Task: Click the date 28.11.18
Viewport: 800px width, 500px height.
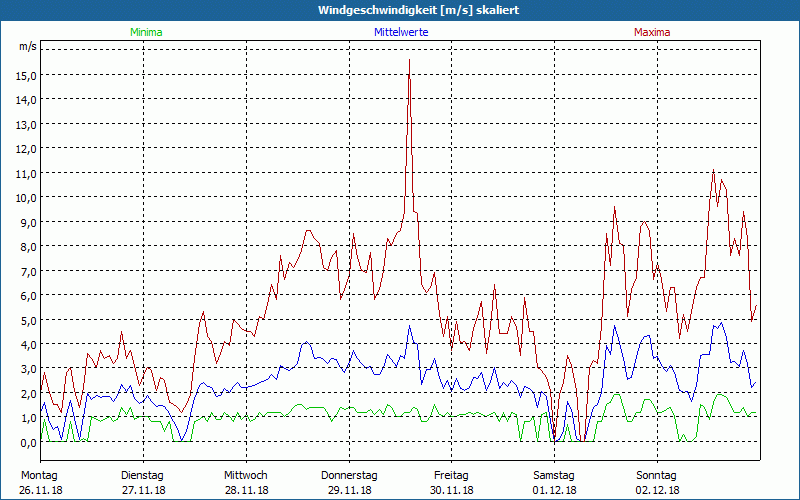Action: coord(246,490)
